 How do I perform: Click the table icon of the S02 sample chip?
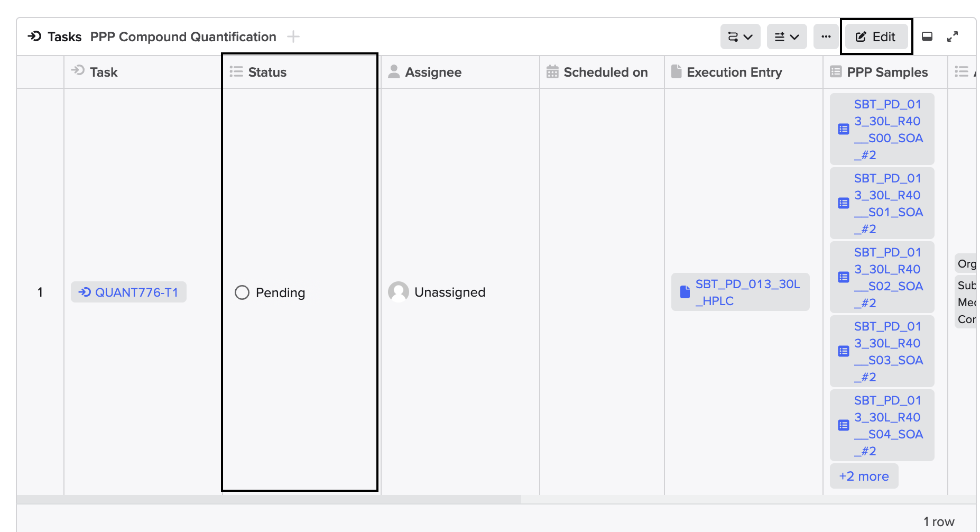(844, 277)
